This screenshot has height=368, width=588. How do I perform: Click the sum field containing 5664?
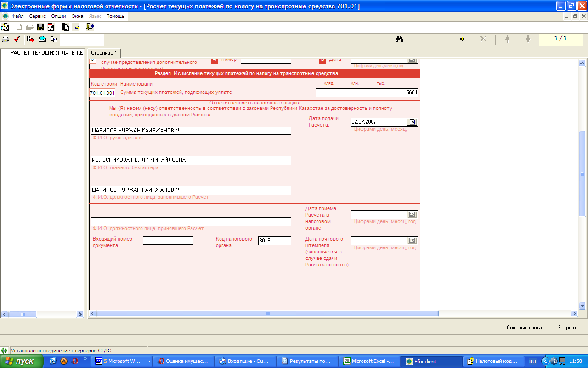point(367,92)
